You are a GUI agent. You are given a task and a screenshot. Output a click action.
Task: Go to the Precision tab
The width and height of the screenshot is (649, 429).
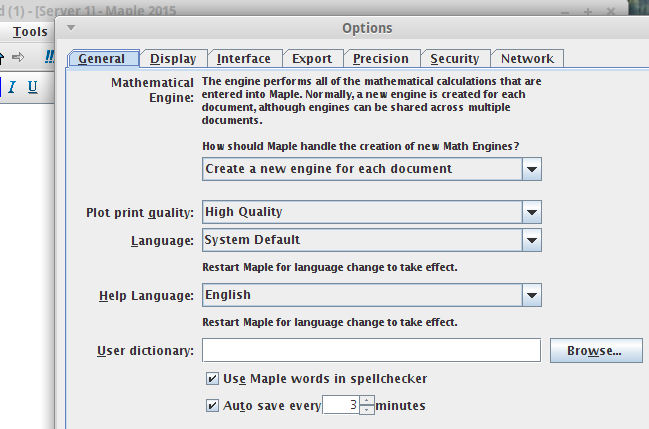click(x=380, y=59)
